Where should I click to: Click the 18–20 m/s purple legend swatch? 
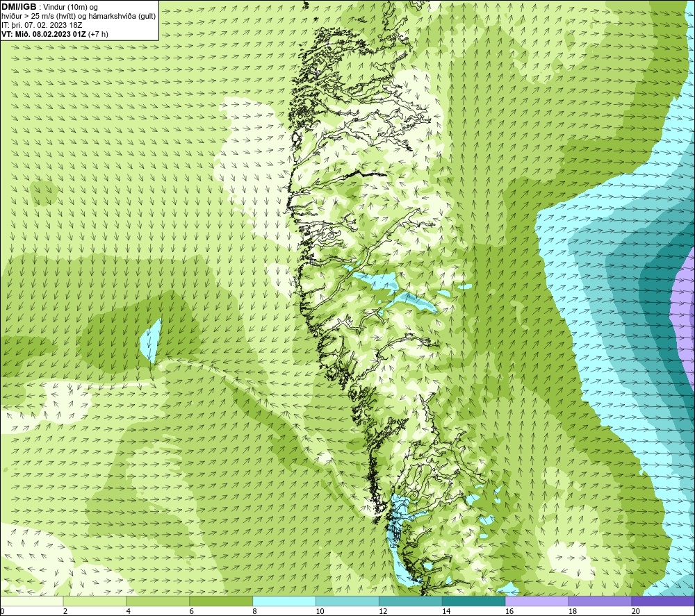pos(600,601)
